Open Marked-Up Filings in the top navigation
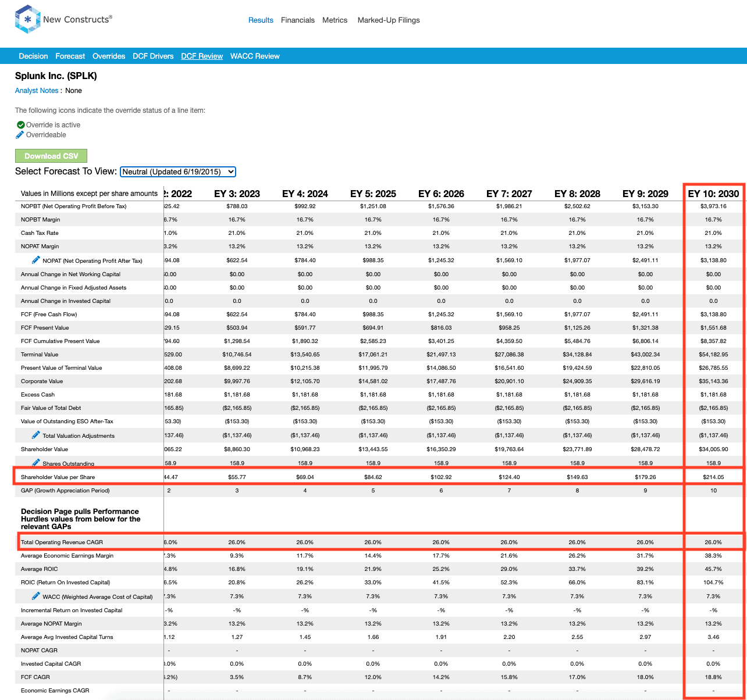 (x=389, y=20)
